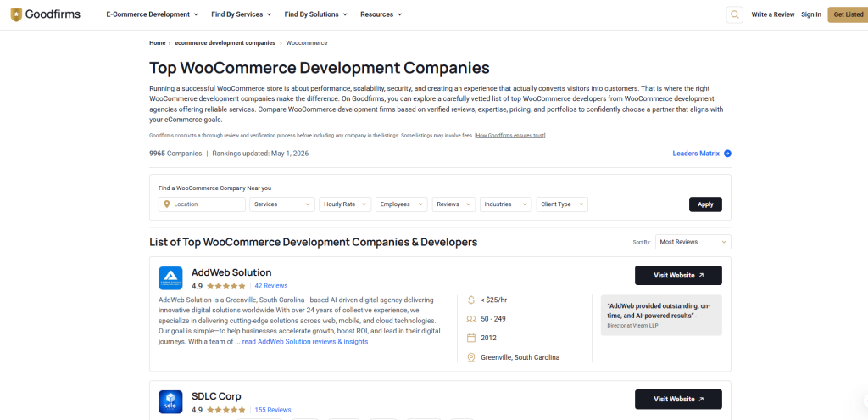Click Rankings updated: May 1, 2026 text
This screenshot has width=868, height=420.
260,154
